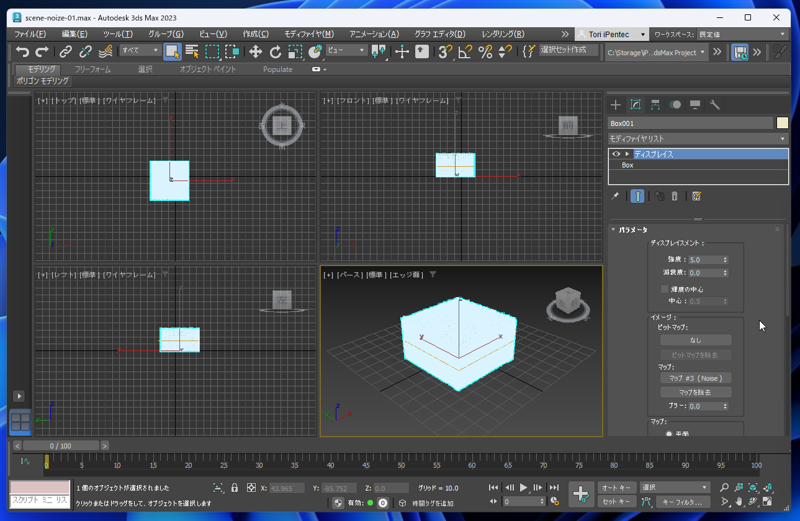This screenshot has width=800, height=521.
Task: Click the マップ #3 (Noise) button
Action: [695, 378]
